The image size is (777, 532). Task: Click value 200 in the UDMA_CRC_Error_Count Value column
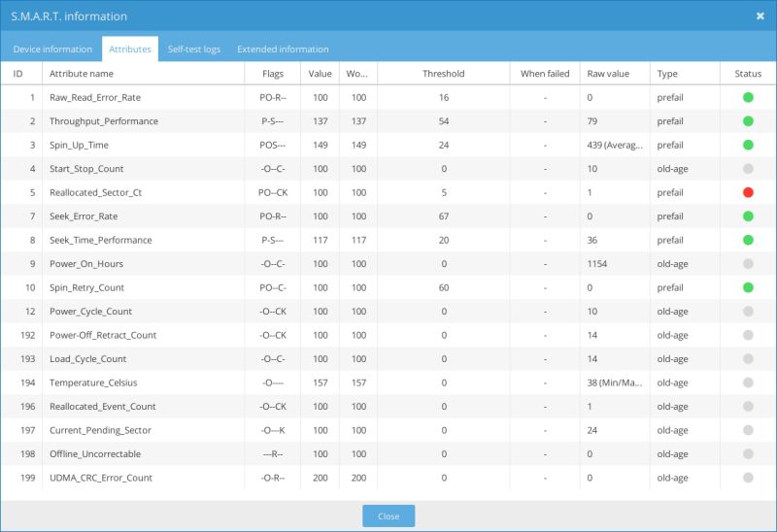pos(321,478)
